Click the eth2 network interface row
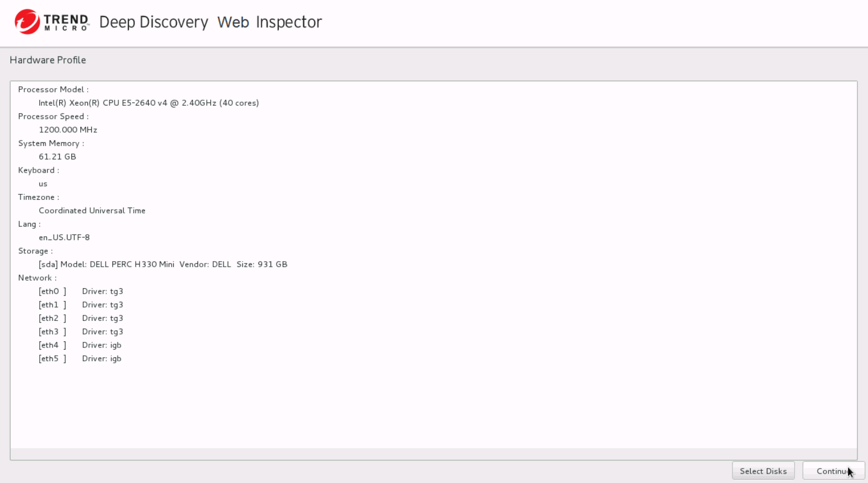 [x=81, y=318]
